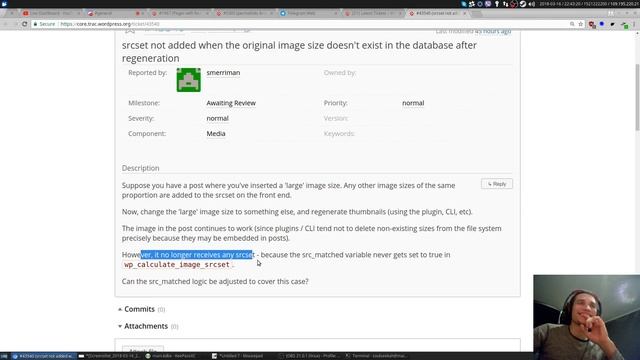Click the Reply button beside the description
Viewport: 640px width, 360px height.
tap(497, 184)
